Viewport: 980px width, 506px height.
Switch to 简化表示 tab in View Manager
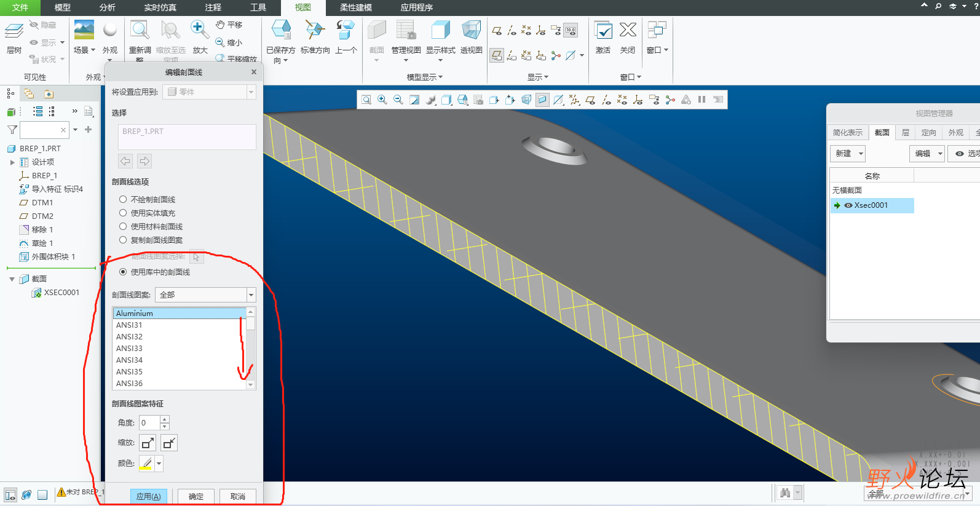pyautogui.click(x=848, y=132)
